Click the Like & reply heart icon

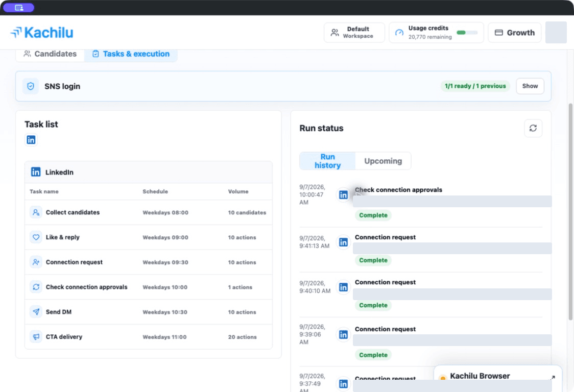point(36,237)
